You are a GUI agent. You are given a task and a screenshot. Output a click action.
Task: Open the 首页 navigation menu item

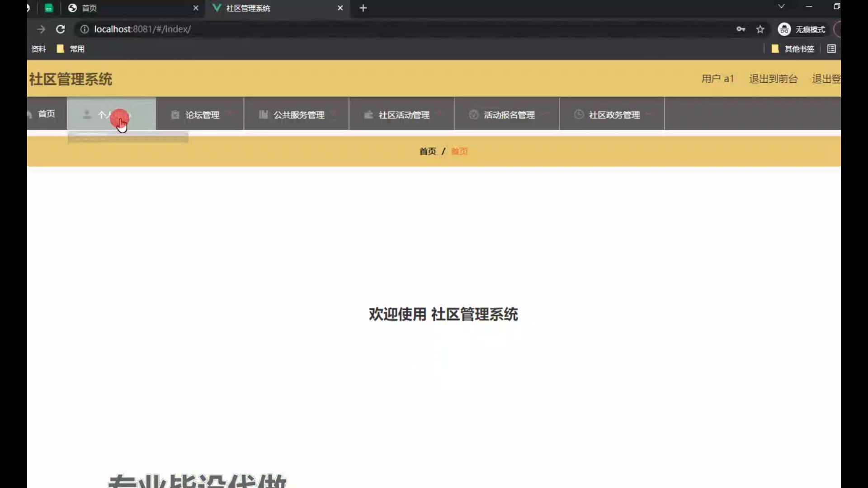click(46, 114)
